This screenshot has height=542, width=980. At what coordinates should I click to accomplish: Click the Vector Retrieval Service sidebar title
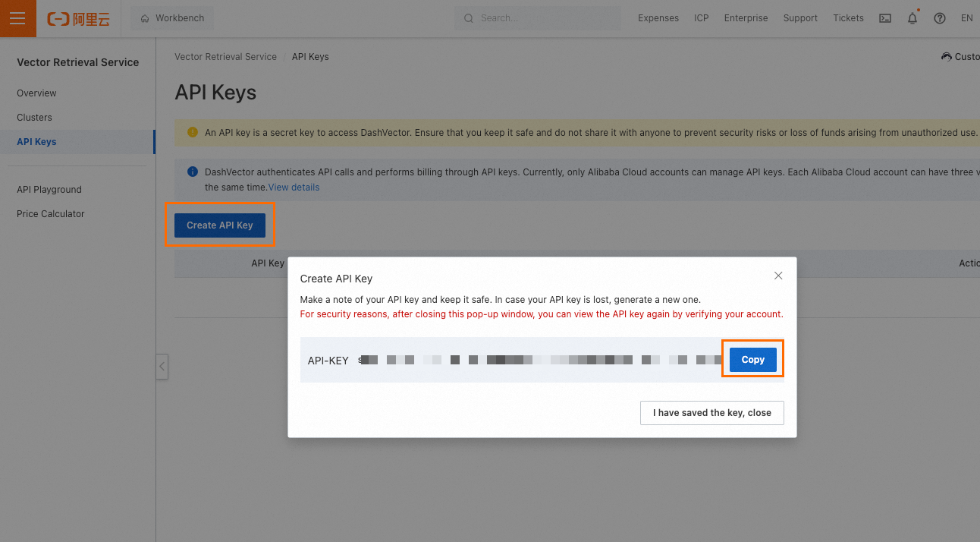[78, 63]
